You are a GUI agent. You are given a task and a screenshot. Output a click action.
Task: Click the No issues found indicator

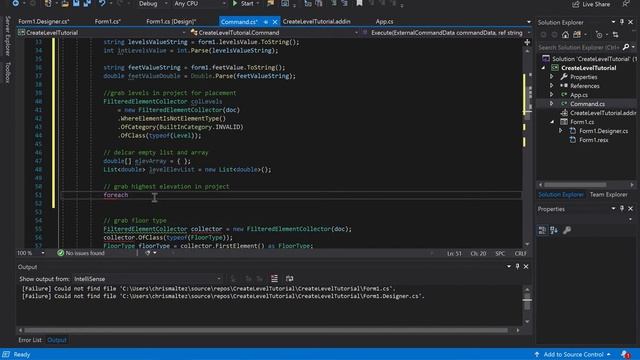(x=81, y=253)
